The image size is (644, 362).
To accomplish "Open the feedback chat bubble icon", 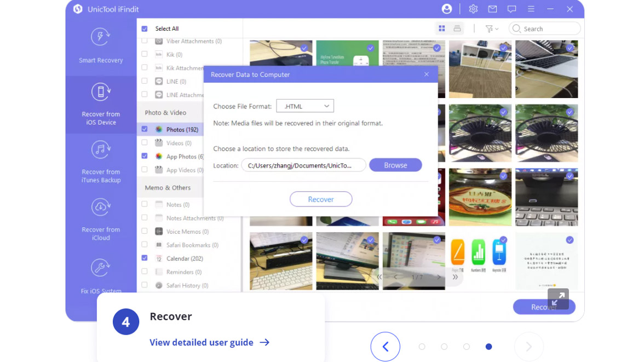I will tap(511, 9).
